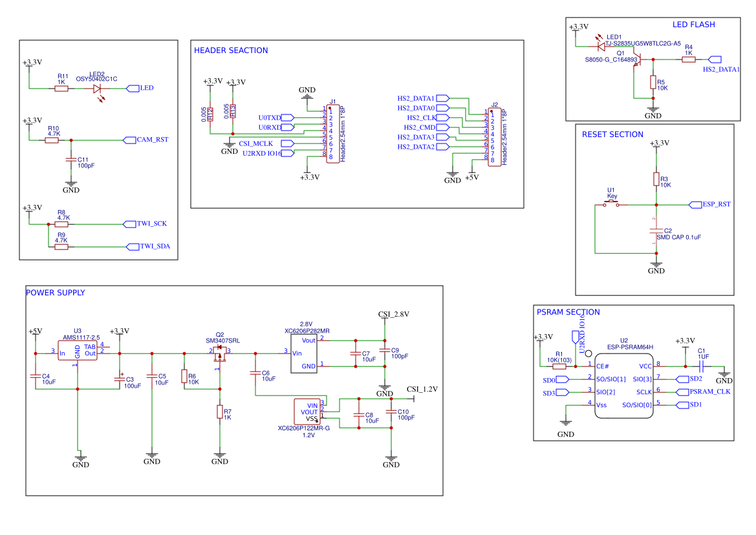This screenshot has height=535, width=756.
Task: Select the U1 Key pushbutton symbol
Action: (x=612, y=204)
